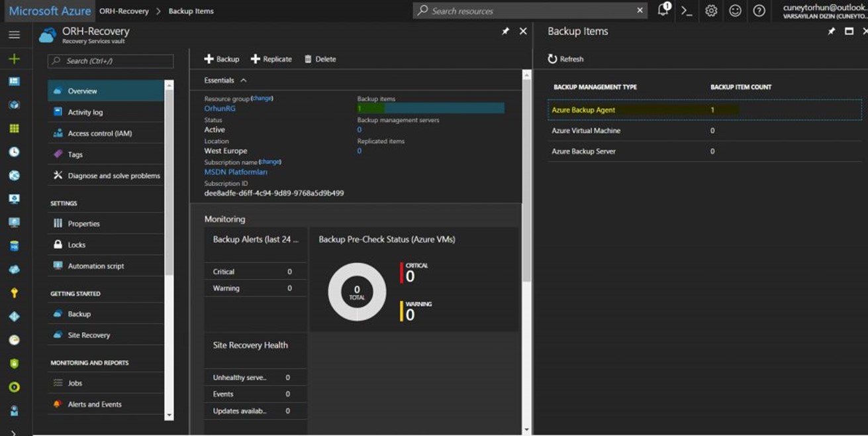The width and height of the screenshot is (868, 436).
Task: Open the cuneytorhun account menu
Action: tap(824, 11)
